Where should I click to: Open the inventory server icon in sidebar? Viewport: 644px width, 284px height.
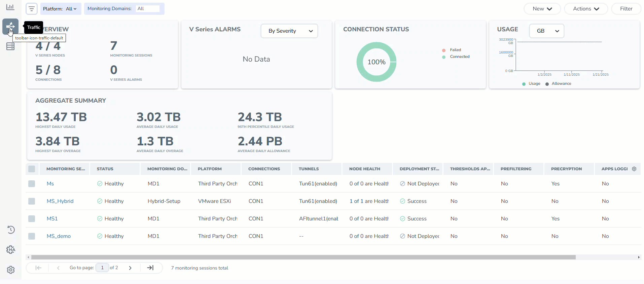pos(10,46)
